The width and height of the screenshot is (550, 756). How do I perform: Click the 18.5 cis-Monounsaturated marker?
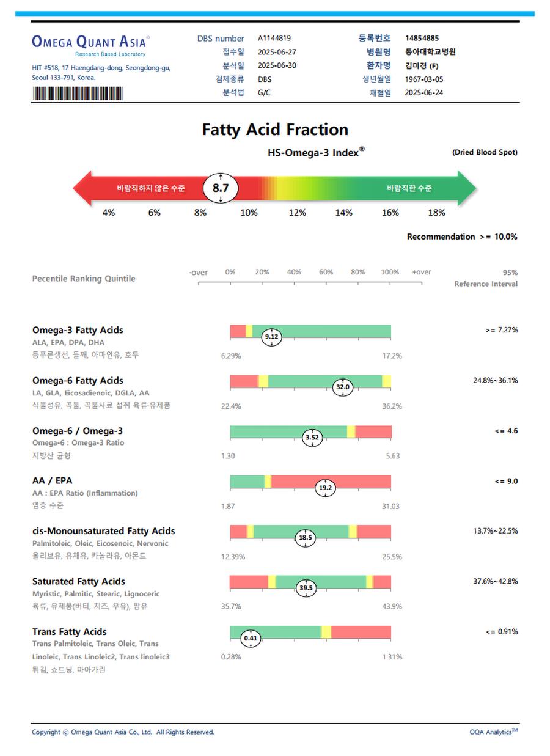click(305, 538)
